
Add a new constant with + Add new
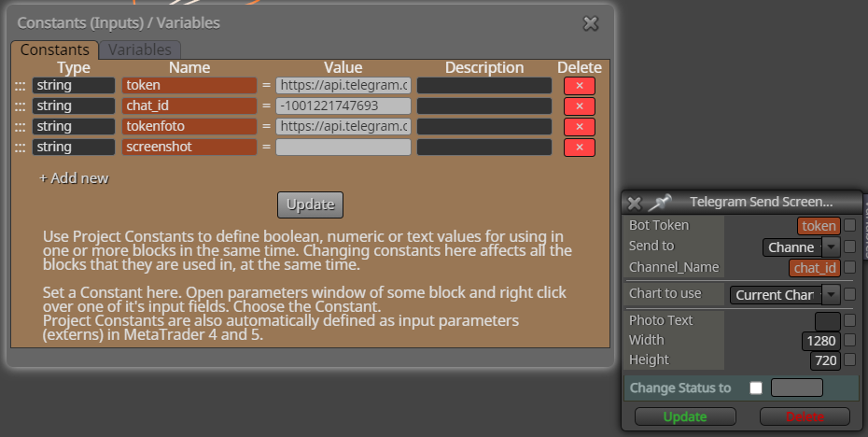pos(74,178)
